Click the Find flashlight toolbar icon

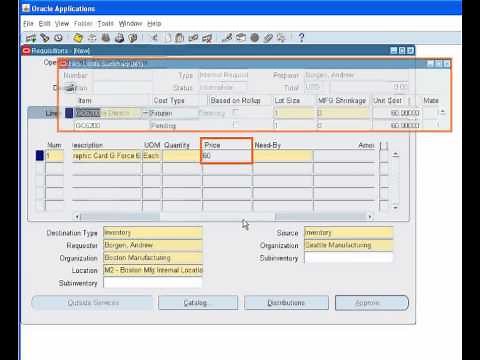(45, 38)
